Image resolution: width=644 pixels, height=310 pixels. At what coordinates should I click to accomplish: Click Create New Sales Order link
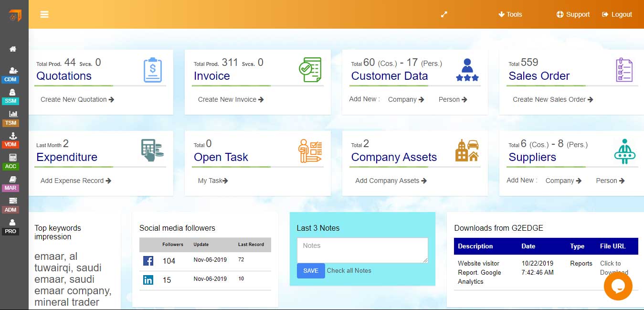553,99
